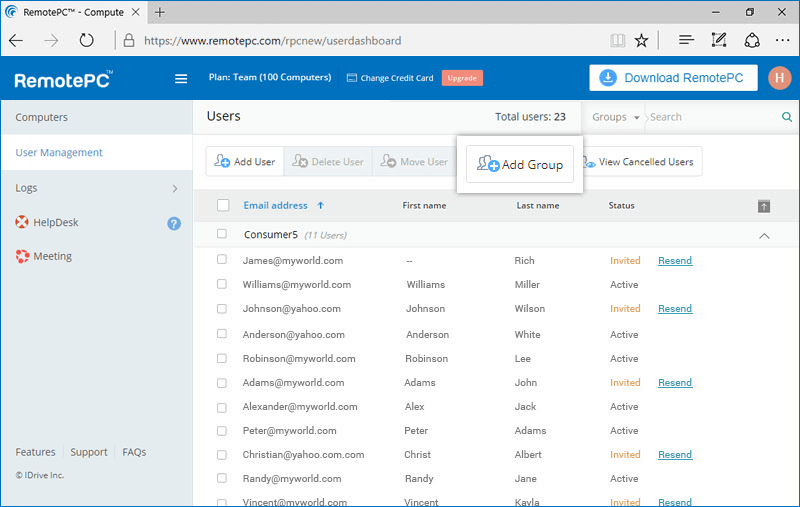This screenshot has height=507, width=800.
Task: Select Williams@myworld.com checkbox
Action: pos(221,284)
